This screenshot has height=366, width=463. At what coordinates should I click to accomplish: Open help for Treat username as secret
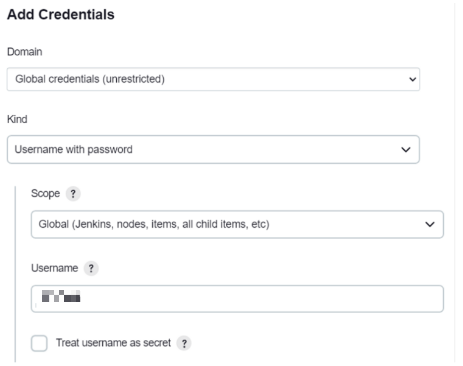pyautogui.click(x=184, y=343)
